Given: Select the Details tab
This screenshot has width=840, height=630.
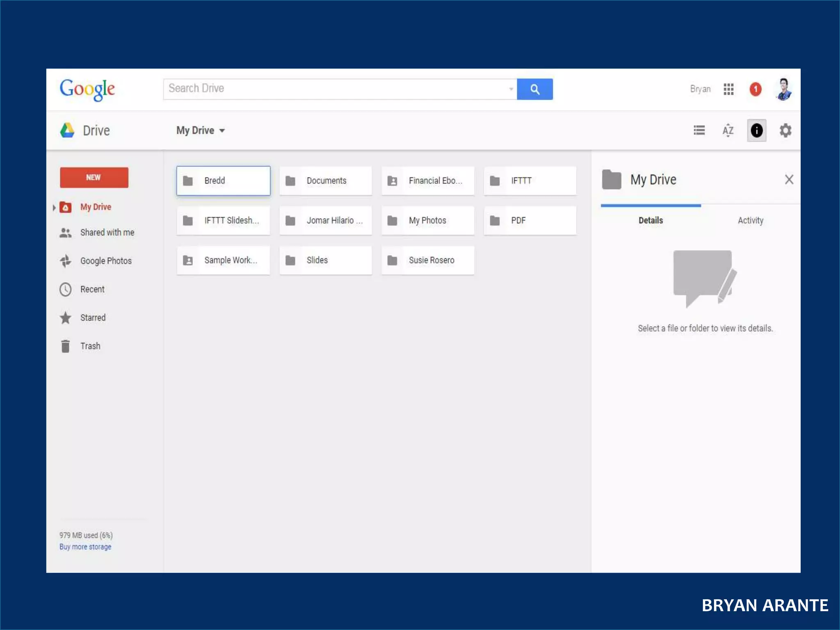Looking at the screenshot, I should pyautogui.click(x=651, y=221).
